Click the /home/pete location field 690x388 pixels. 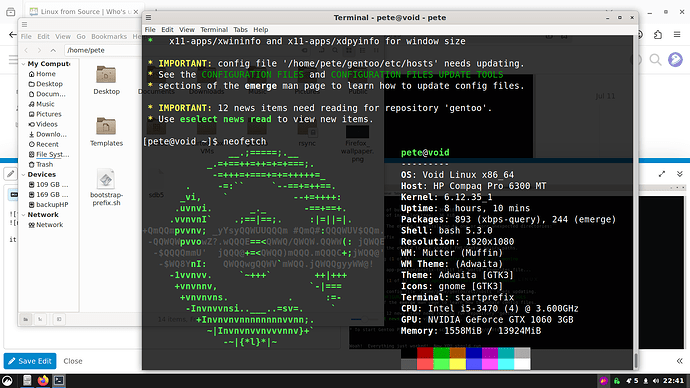[103, 50]
